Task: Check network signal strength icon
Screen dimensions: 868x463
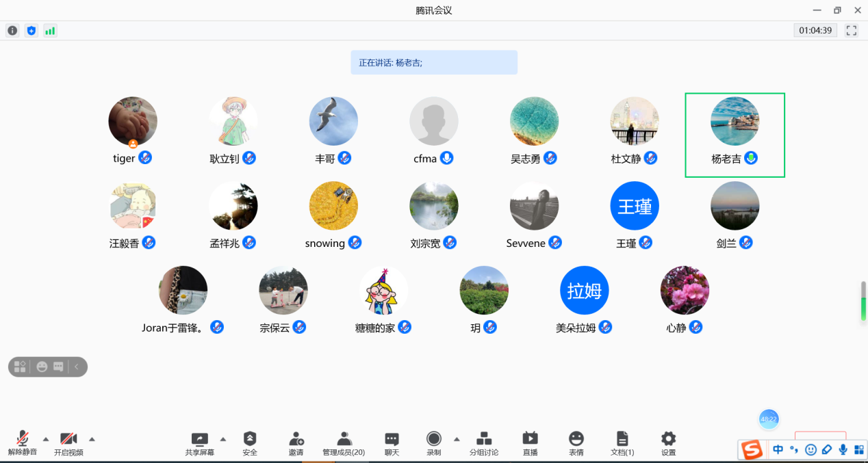Action: click(50, 31)
